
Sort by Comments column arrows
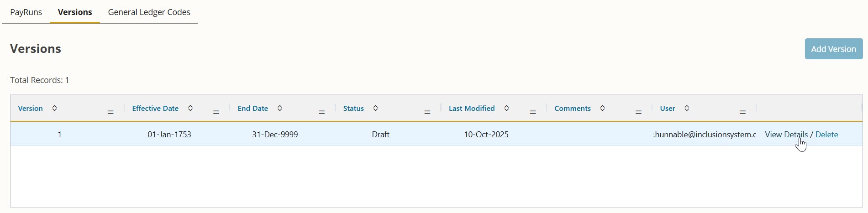pos(603,108)
